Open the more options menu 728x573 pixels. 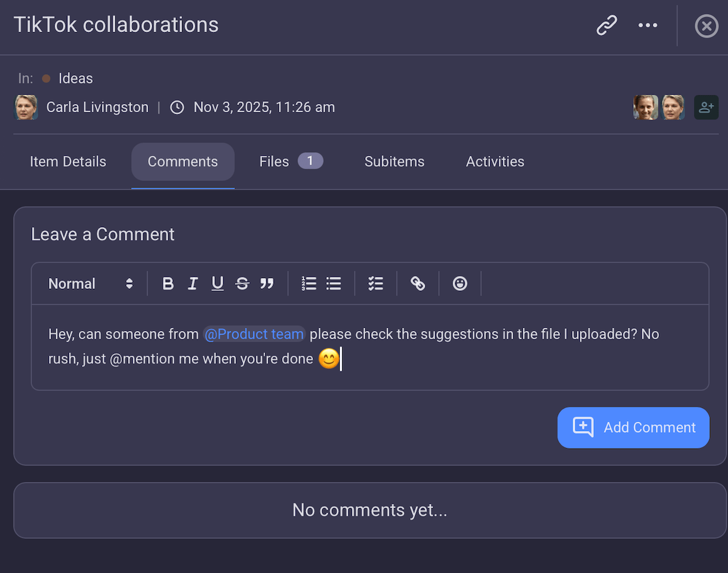click(x=647, y=25)
